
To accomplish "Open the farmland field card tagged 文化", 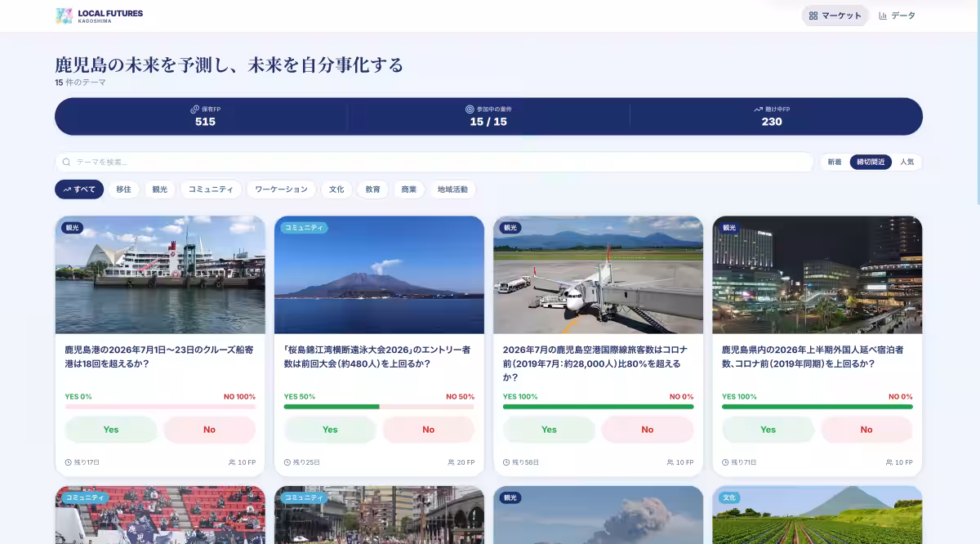I will (817, 515).
